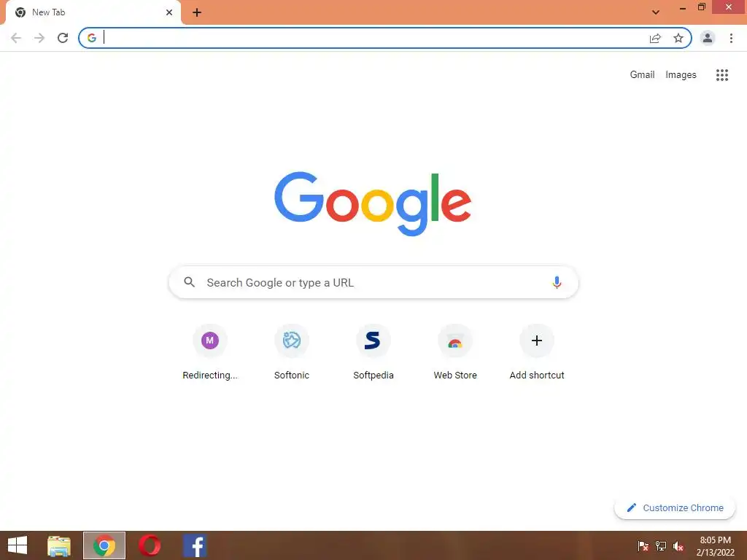Open the Softpedia shortcut tile
The image size is (747, 560).
click(x=373, y=352)
